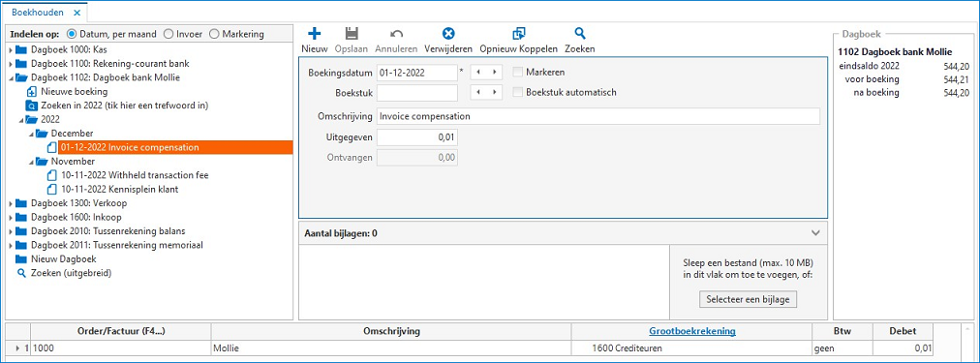Viewport: 980px width, 363px height.
Task: Collapse the Aantal bijlagen panel chevron
Action: (x=815, y=233)
